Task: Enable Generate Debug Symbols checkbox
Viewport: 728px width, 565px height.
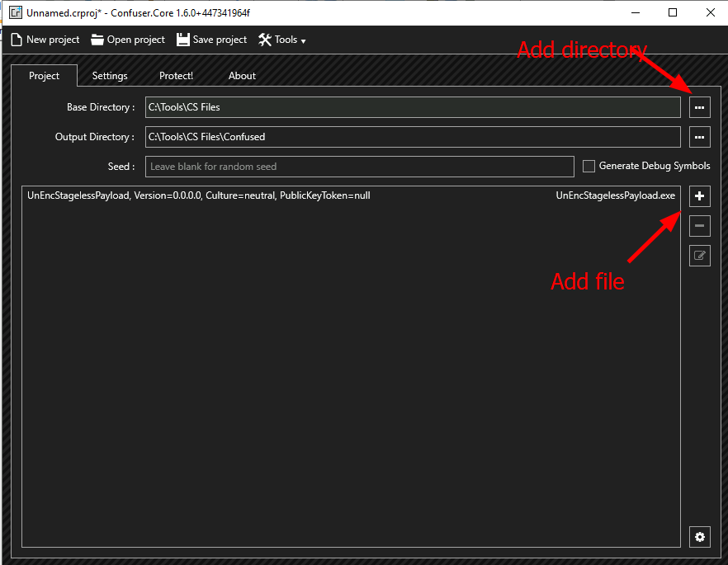Action: (589, 166)
